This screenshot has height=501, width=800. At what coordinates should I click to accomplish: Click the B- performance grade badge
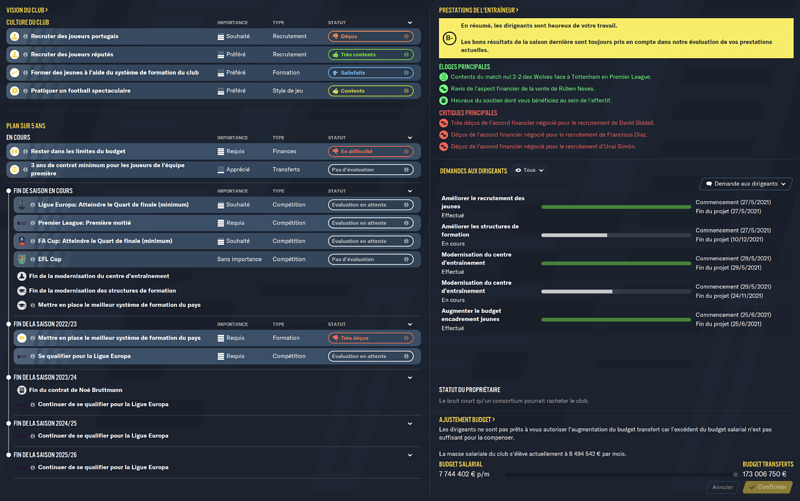tap(449, 38)
